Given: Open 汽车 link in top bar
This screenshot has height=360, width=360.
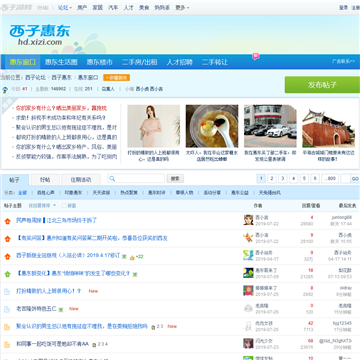Looking at the screenshot, I should [x=113, y=7].
